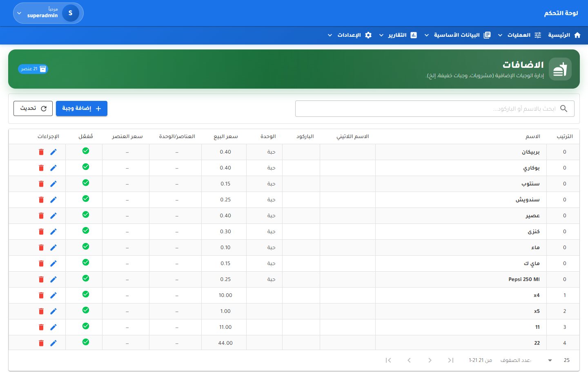The width and height of the screenshot is (588, 386).
Task: Edit the بريبكان row with pencil icon
Action: 53,152
